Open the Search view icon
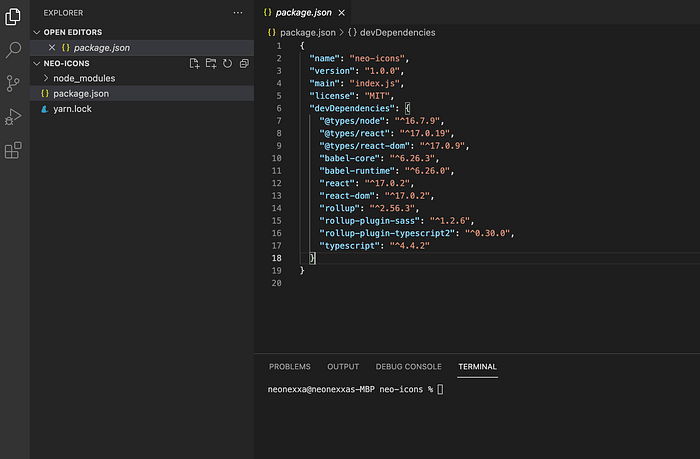 [13, 50]
